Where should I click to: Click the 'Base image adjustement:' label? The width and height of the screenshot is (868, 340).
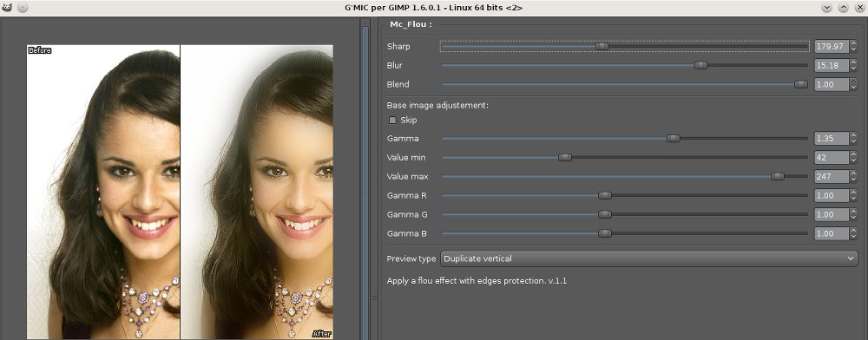[x=437, y=105]
